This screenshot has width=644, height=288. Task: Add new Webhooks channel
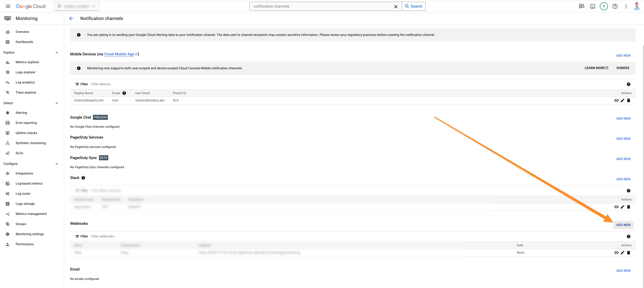click(623, 225)
